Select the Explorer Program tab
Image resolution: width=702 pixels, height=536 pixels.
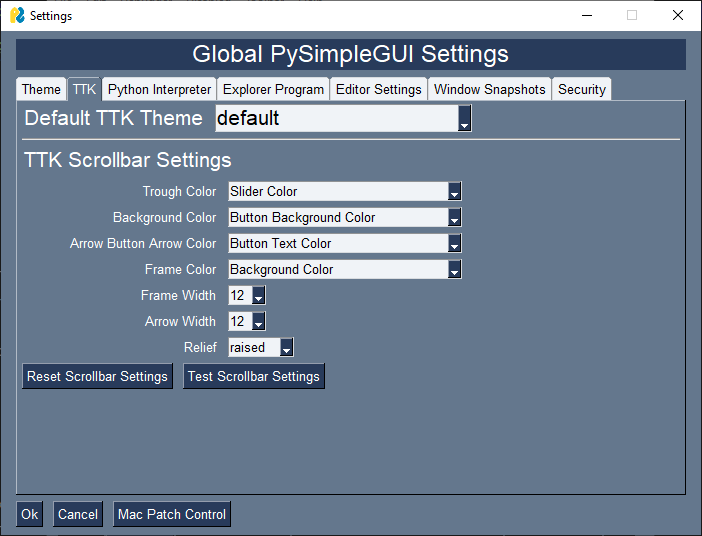(x=273, y=89)
